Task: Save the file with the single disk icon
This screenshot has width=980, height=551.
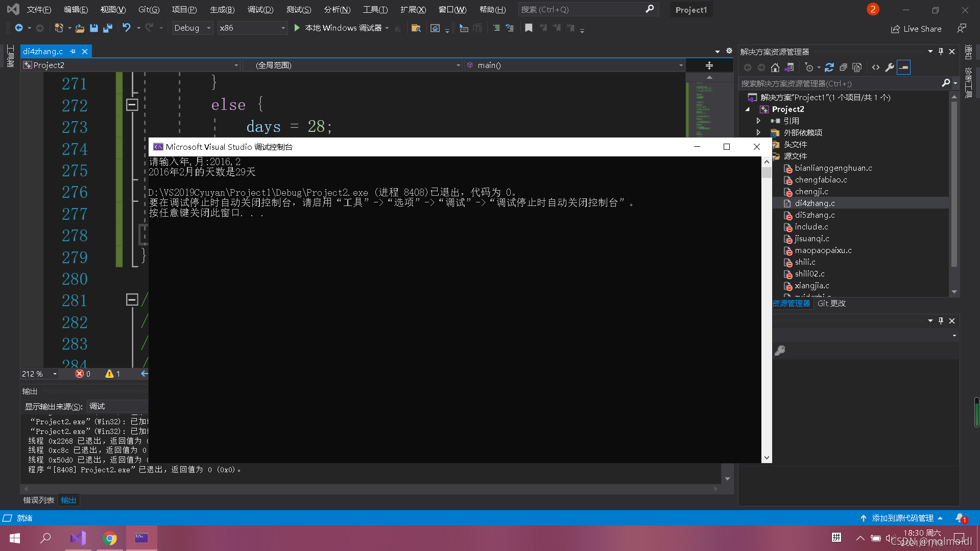Action: pos(93,28)
